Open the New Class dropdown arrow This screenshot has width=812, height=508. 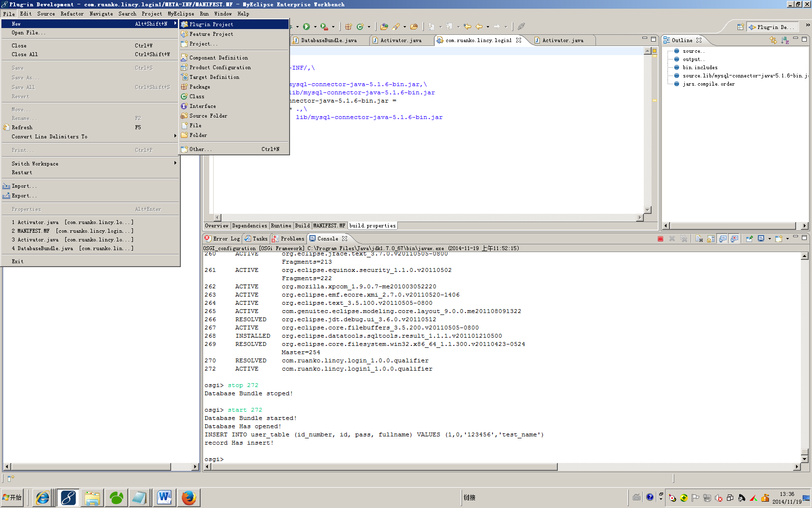369,27
